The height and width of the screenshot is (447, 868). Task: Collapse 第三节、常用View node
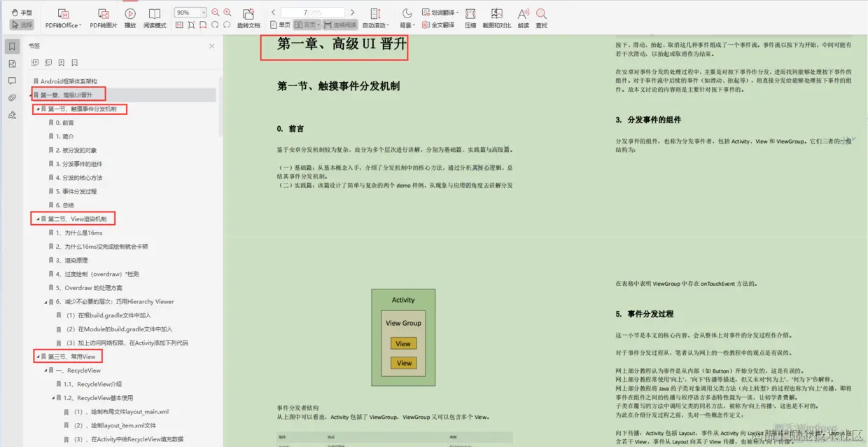(38, 357)
